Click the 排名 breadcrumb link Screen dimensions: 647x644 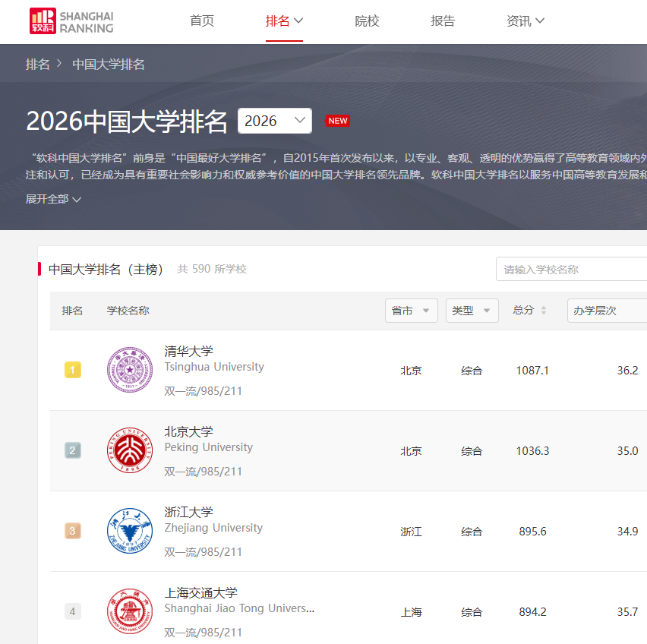click(x=37, y=65)
